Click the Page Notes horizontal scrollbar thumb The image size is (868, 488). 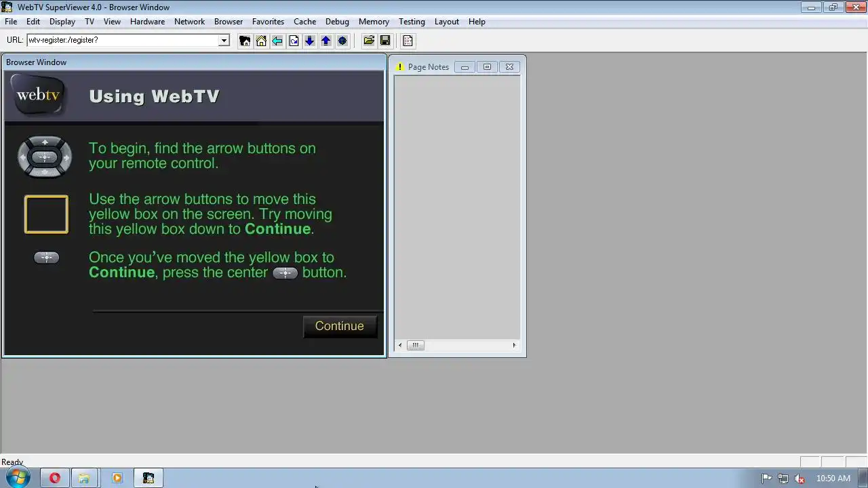click(415, 345)
